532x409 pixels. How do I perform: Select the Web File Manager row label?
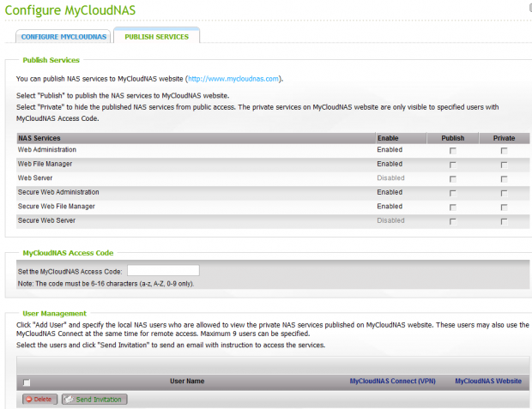click(45, 164)
